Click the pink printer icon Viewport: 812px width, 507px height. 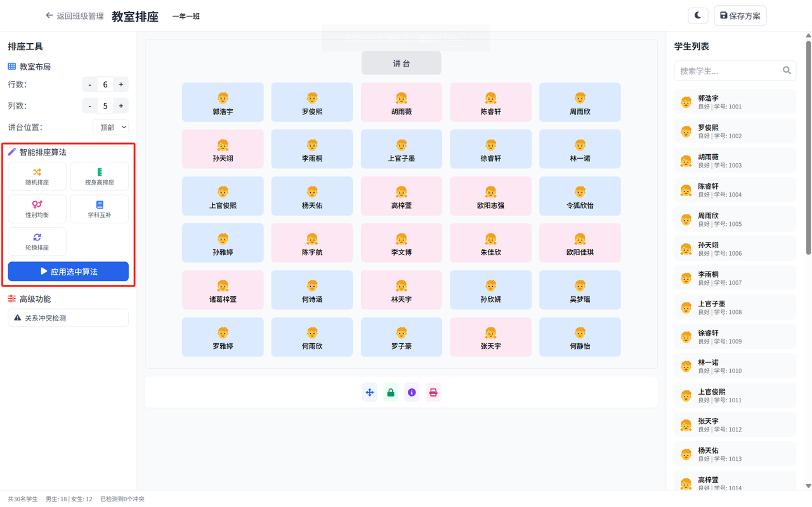tap(433, 392)
